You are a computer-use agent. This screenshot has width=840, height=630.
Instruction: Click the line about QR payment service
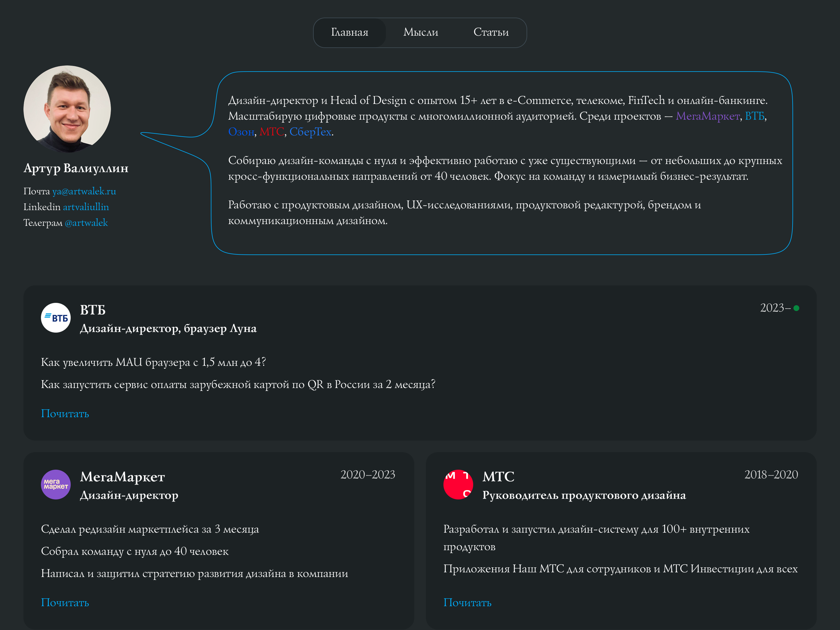238,384
